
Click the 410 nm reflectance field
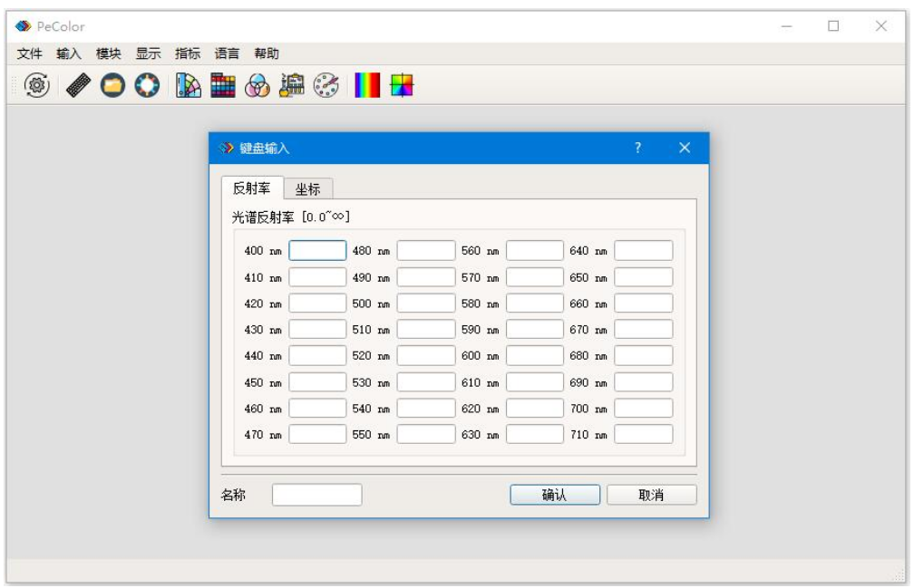point(317,277)
